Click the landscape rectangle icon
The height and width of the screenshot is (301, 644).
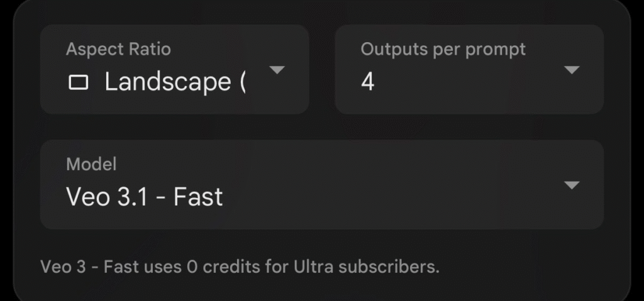(x=78, y=82)
